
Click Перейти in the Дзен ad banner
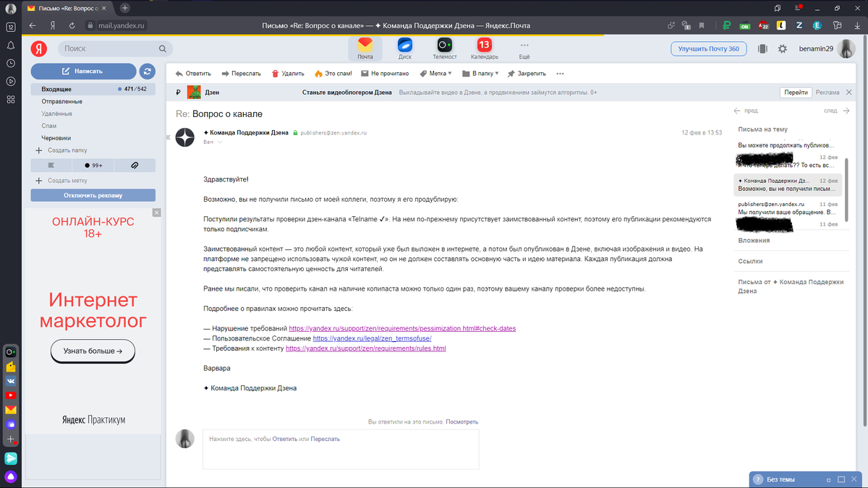tap(796, 93)
